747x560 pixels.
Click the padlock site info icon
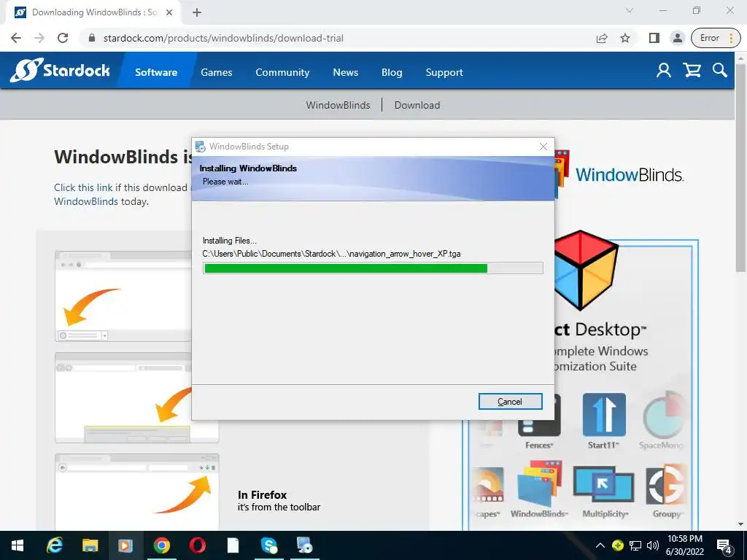(92, 38)
